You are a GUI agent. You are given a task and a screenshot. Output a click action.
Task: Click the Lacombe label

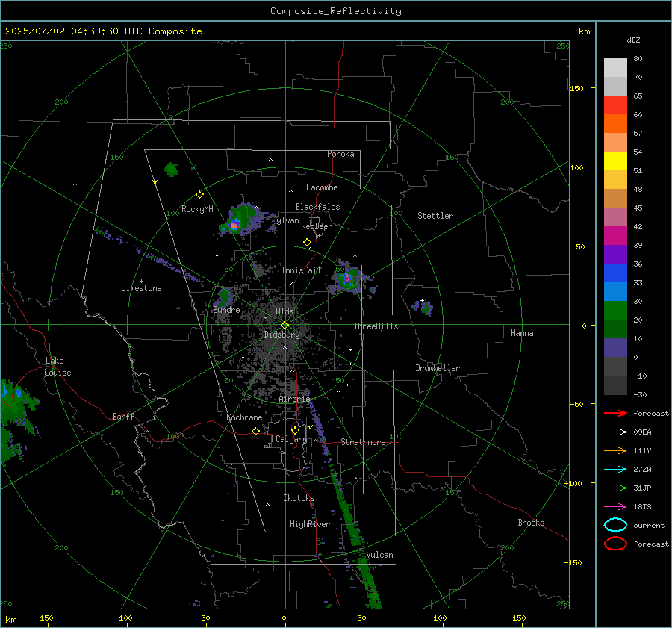[322, 187]
